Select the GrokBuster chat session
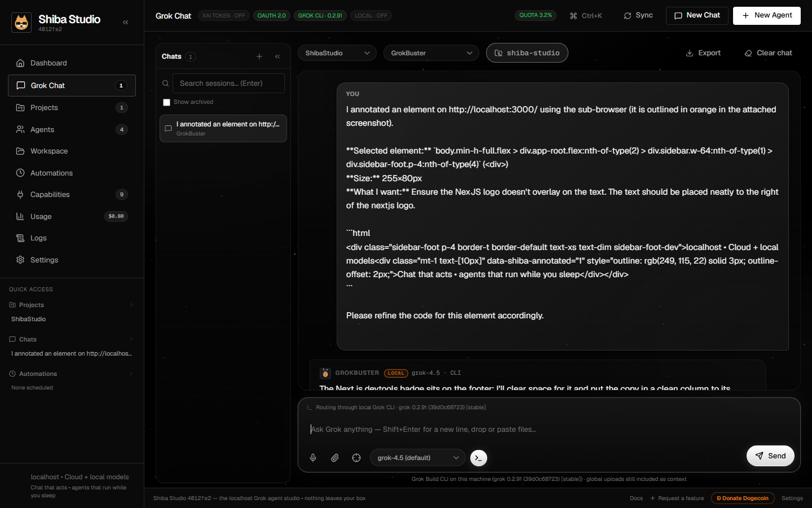Screen dimensions: 812x508 (x=223, y=129)
